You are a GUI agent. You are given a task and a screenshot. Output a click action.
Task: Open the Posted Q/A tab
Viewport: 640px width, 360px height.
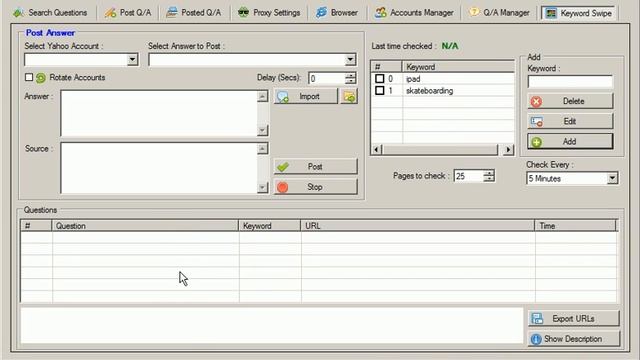coord(193,13)
